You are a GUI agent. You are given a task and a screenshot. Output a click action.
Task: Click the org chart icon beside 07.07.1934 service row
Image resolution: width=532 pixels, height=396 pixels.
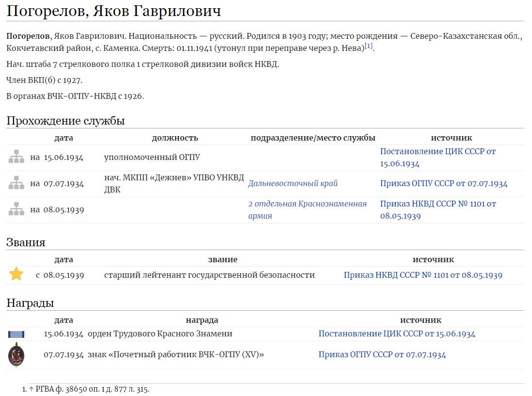pyautogui.click(x=16, y=184)
